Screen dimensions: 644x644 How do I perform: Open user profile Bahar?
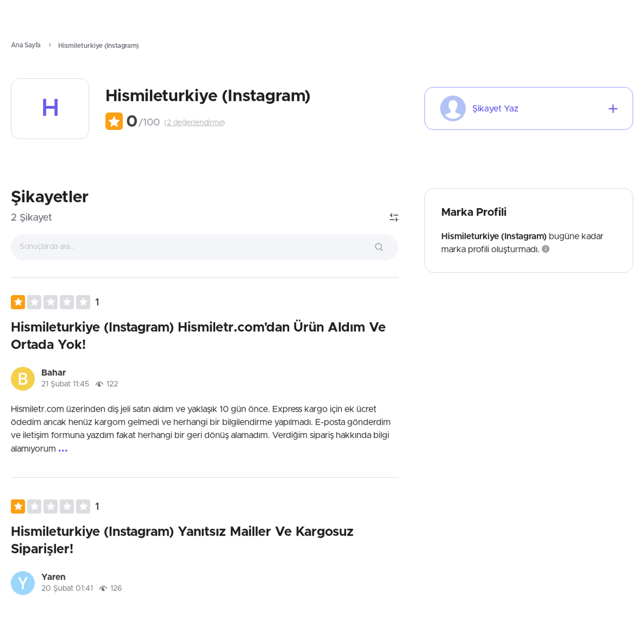[54, 372]
